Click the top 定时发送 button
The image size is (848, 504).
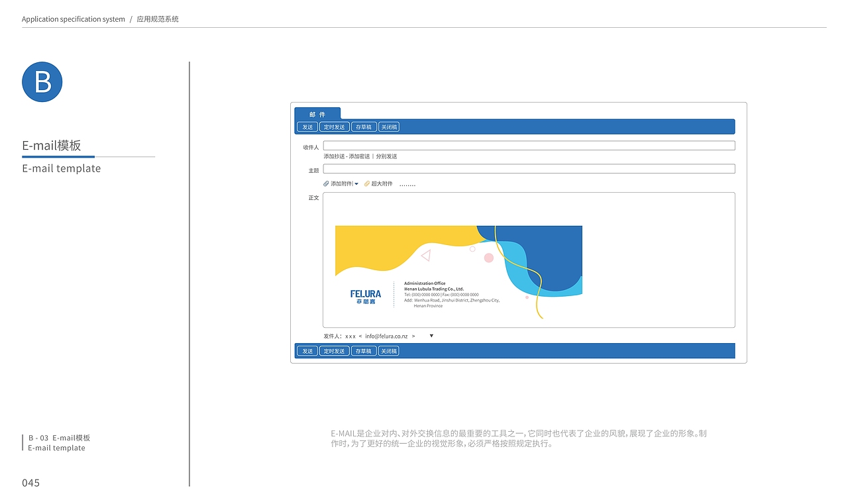[x=335, y=127]
